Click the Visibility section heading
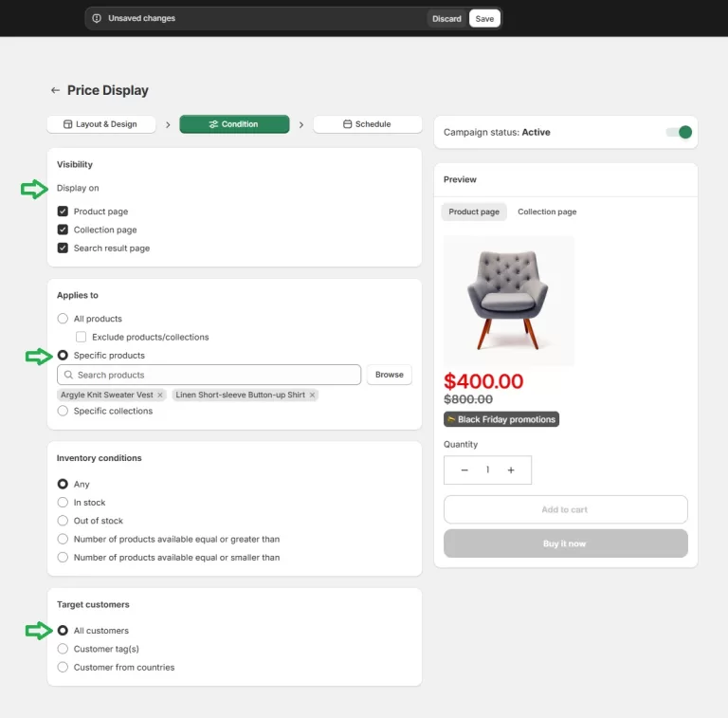 click(75, 164)
